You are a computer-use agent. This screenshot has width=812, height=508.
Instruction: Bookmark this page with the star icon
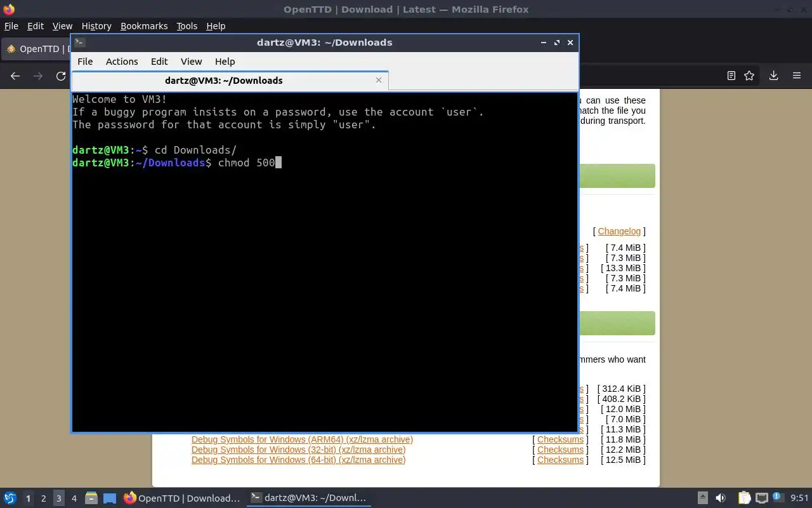749,76
